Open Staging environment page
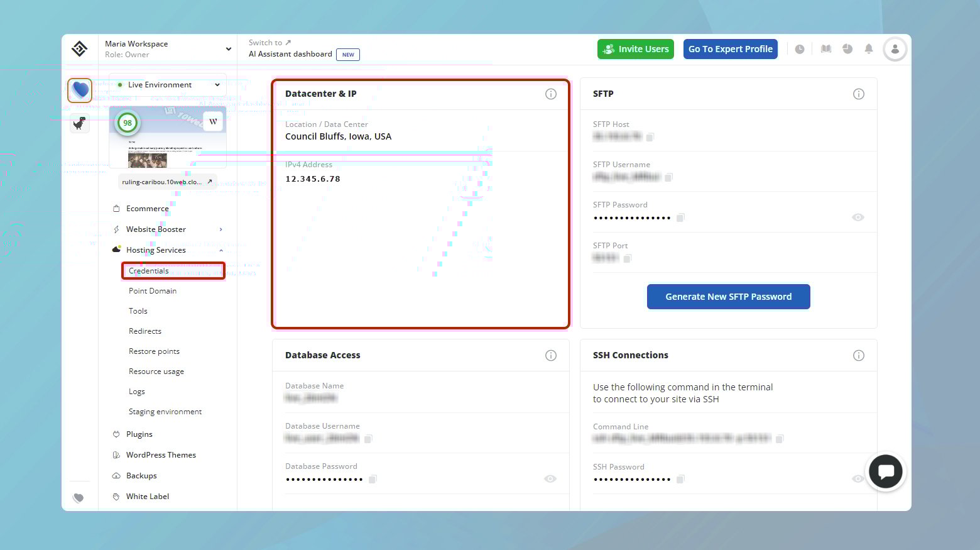This screenshot has width=980, height=550. tap(165, 412)
